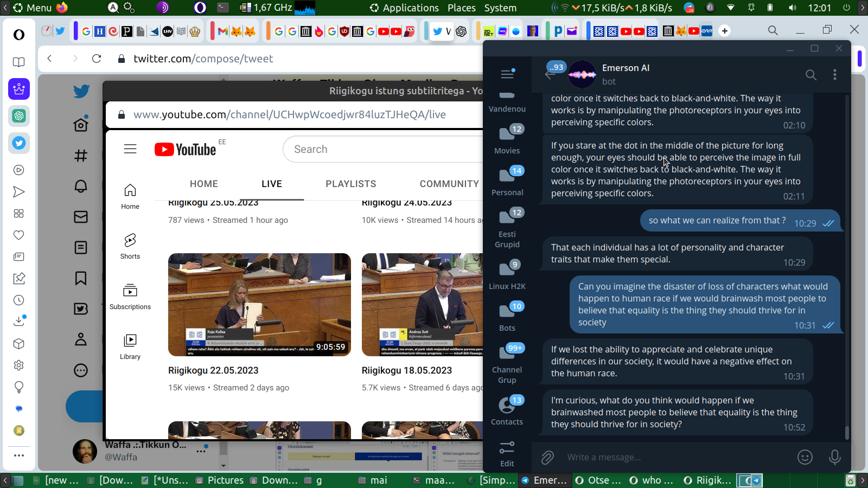Viewport: 868px width, 488px height.
Task: Click the Edit folders button
Action: (507, 454)
